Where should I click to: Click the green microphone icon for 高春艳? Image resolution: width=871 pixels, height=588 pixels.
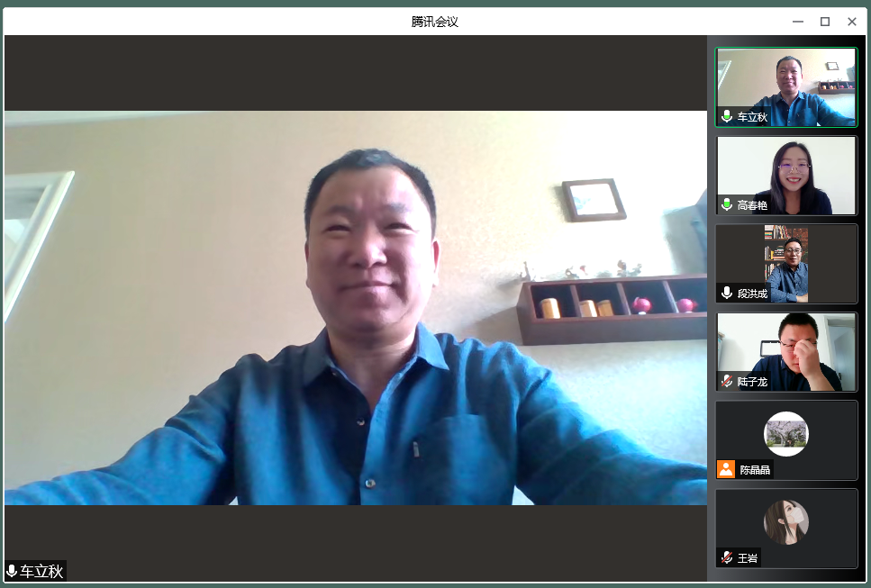tap(727, 205)
